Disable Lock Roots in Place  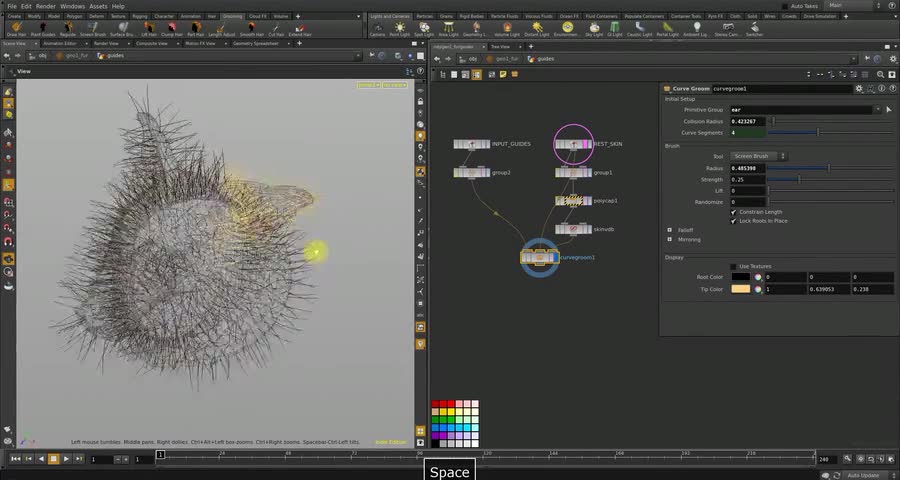tap(734, 220)
